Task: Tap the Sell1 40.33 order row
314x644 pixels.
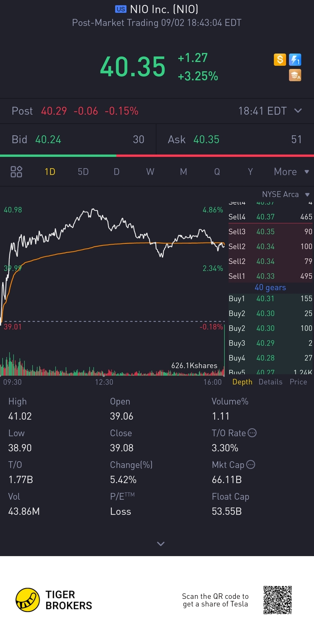Action: coord(270,276)
